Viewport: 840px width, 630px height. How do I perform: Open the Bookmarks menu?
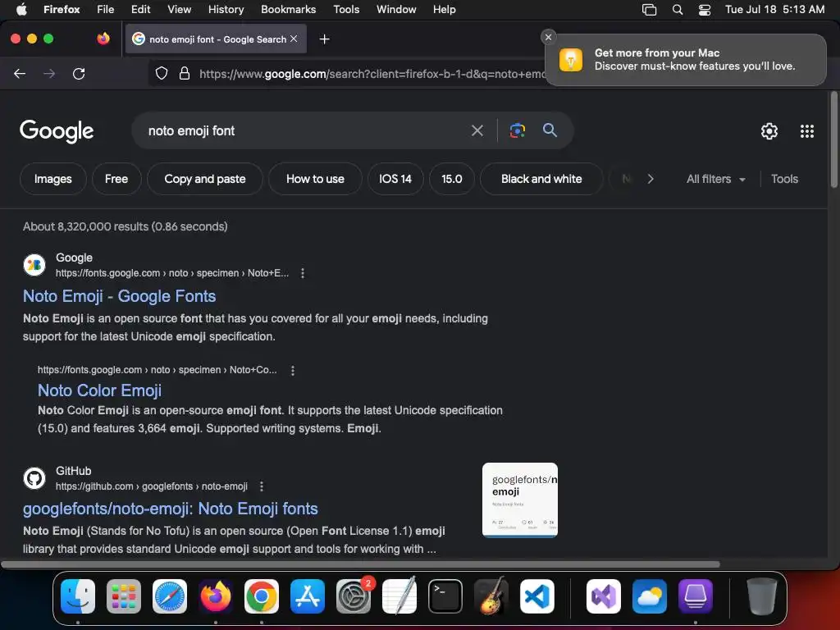288,9
